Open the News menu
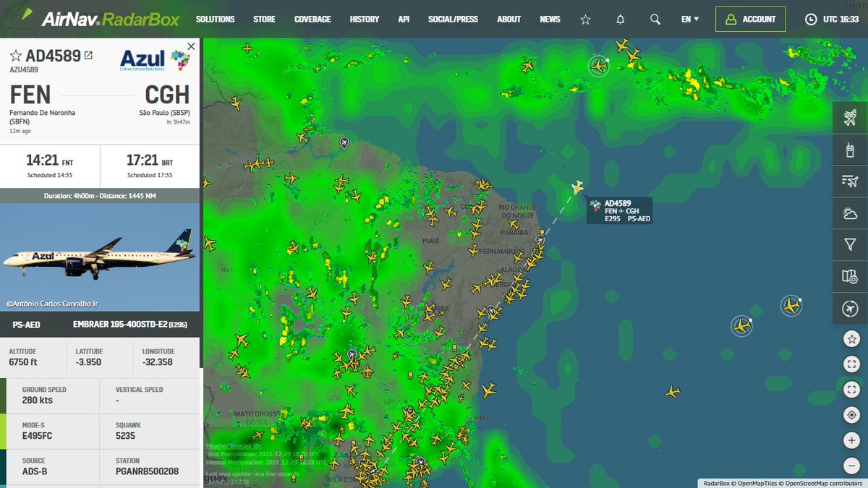 (550, 20)
